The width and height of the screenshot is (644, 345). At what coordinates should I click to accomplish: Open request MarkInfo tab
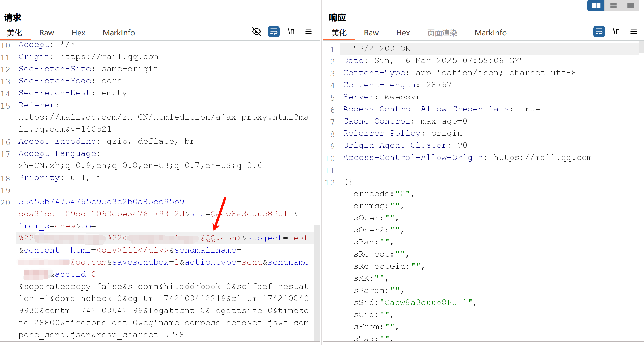click(119, 33)
